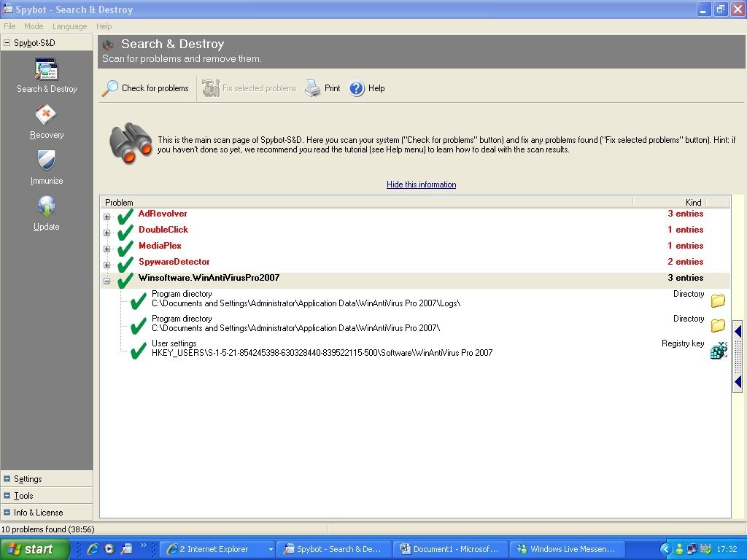Collapse the Spybot-S&D sidebar section
Image resolution: width=747 pixels, height=560 pixels.
coord(7,42)
